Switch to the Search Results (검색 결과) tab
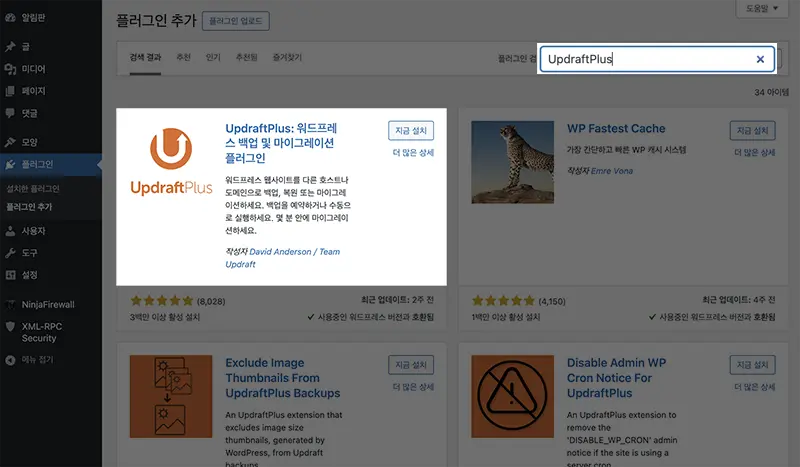This screenshot has height=467, width=800. click(x=145, y=57)
